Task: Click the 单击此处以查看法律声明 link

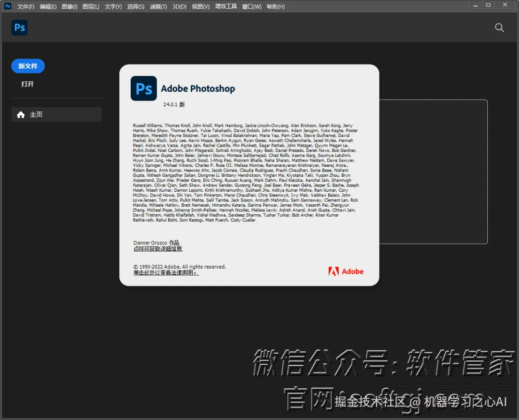Action: tap(166, 272)
